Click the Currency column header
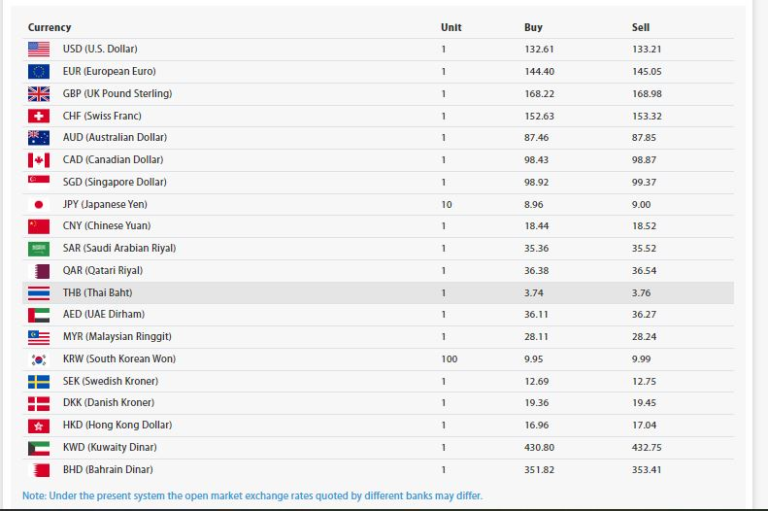The width and height of the screenshot is (768, 511). [x=49, y=27]
